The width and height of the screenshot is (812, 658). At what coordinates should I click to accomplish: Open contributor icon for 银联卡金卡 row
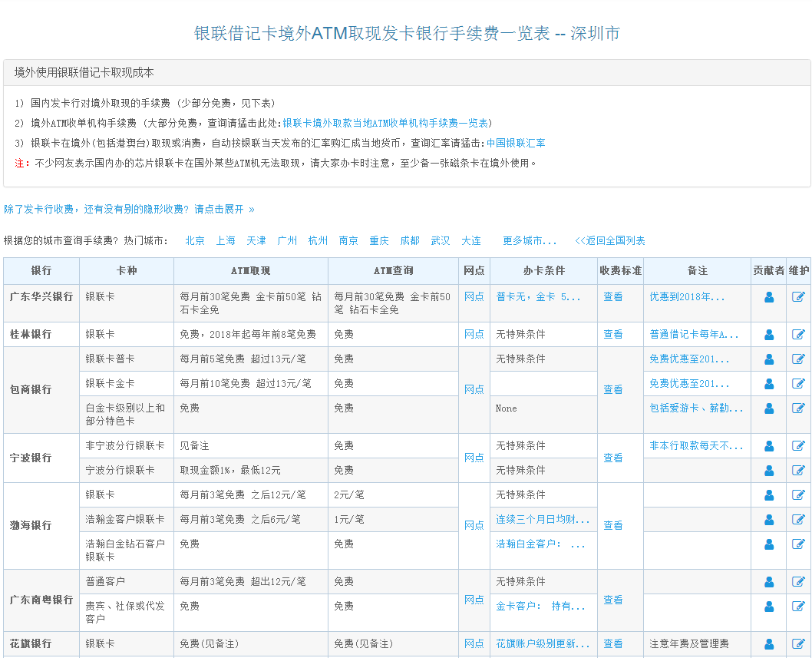tap(769, 384)
